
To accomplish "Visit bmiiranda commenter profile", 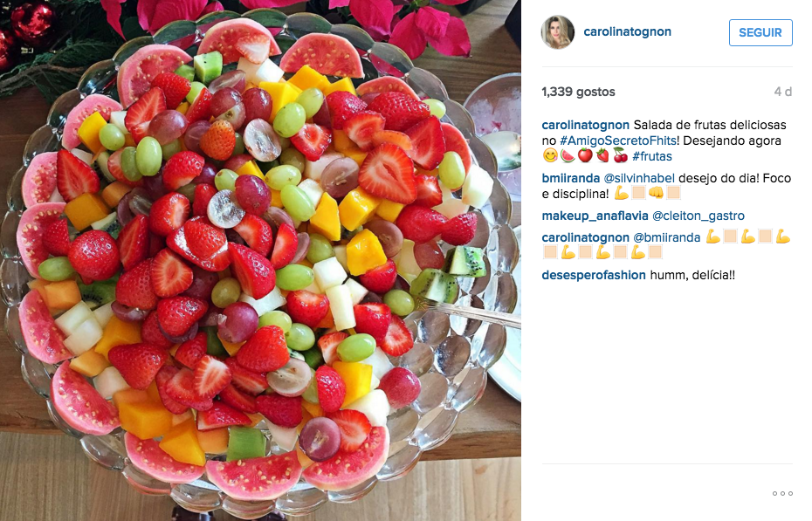I will [571, 179].
